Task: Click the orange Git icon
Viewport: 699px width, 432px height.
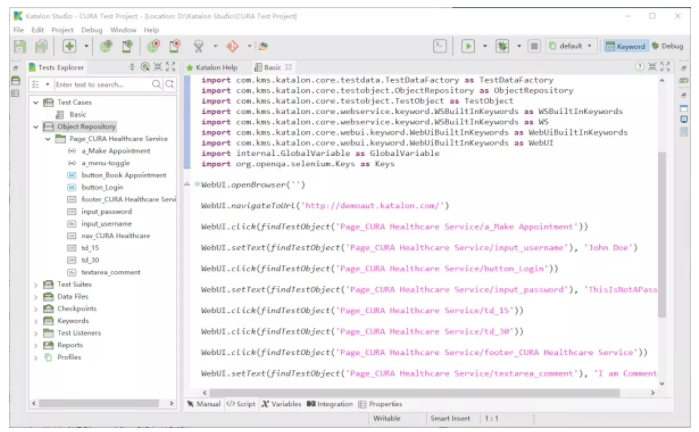Action: (232, 46)
